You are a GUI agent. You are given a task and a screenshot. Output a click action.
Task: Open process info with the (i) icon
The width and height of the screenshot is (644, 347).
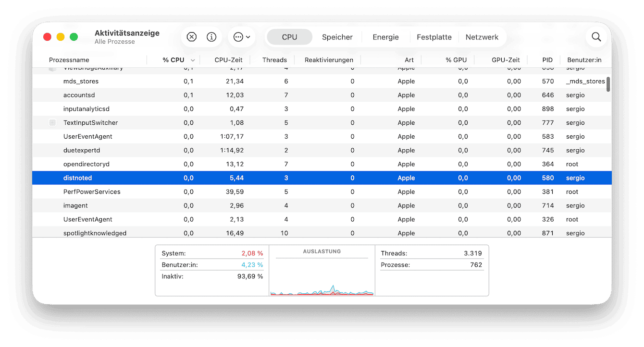coord(211,37)
